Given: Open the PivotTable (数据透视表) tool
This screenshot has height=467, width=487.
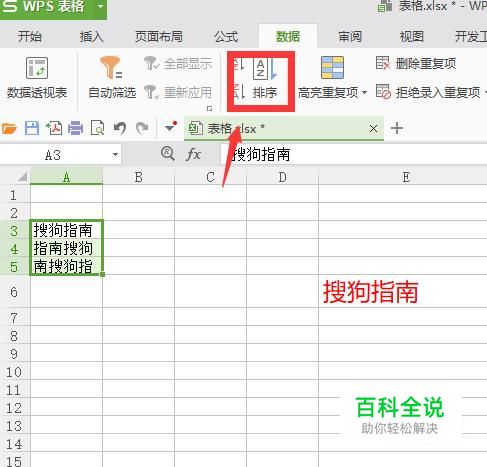Looking at the screenshot, I should click(x=37, y=78).
